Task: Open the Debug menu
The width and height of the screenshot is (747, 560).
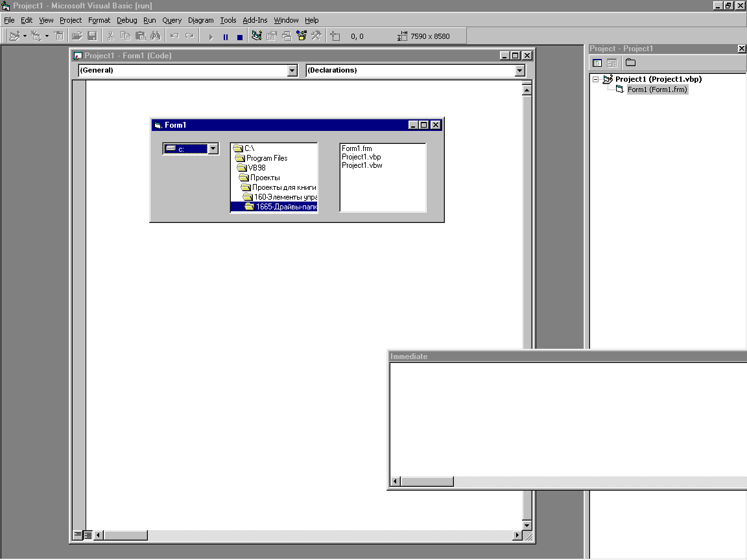Action: (x=126, y=20)
